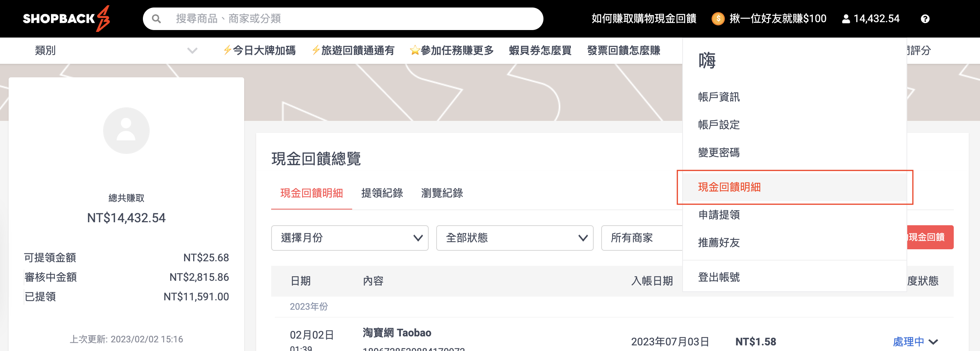Click the 2023年份 year group label
Screen dimensions: 980x351
tap(309, 307)
